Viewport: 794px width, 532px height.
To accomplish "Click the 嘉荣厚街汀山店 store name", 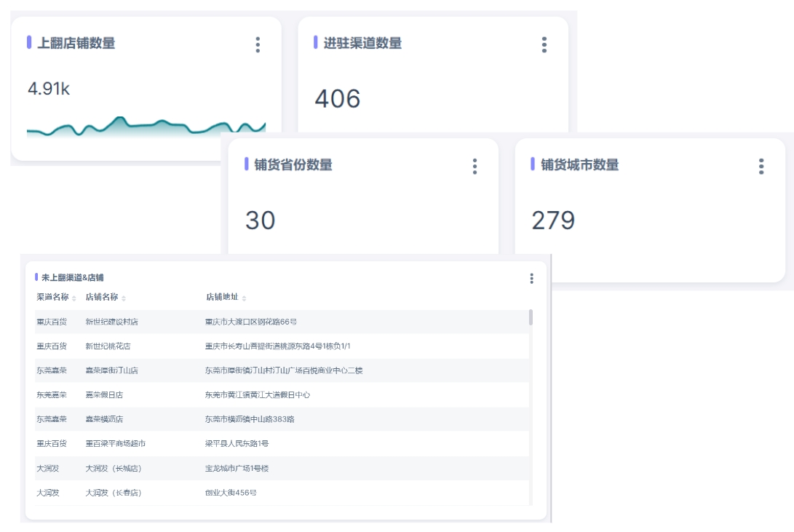I will point(111,370).
